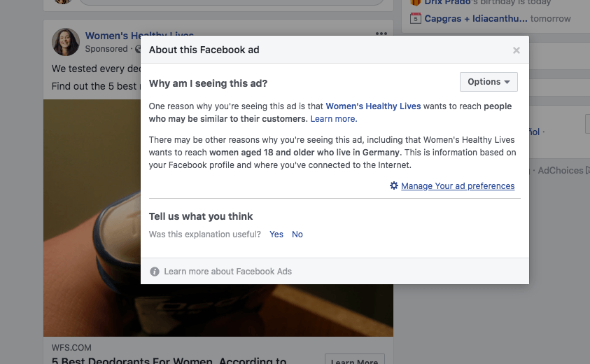Image resolution: width=590 pixels, height=364 pixels.
Task: Click Women's Healthy Lives profile picture
Action: pos(66,42)
